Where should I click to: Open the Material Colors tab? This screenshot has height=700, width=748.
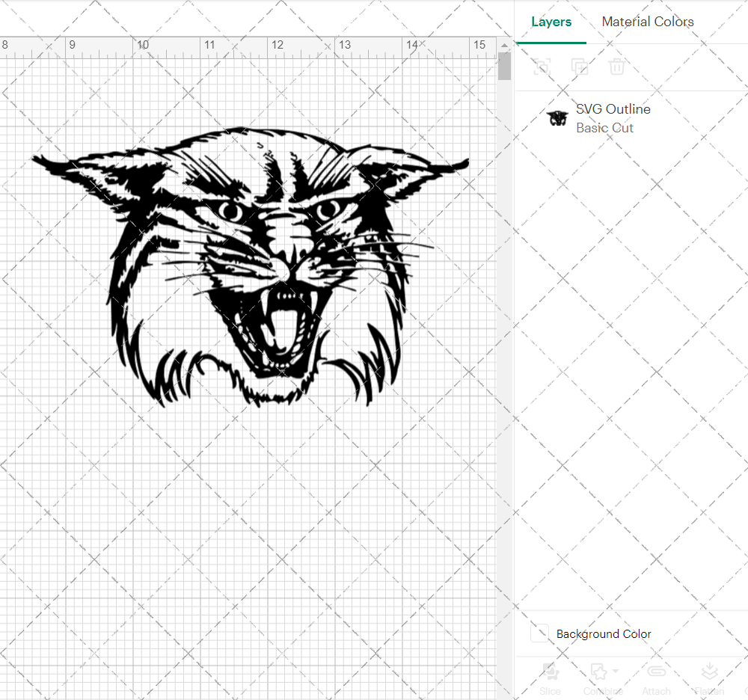(647, 22)
